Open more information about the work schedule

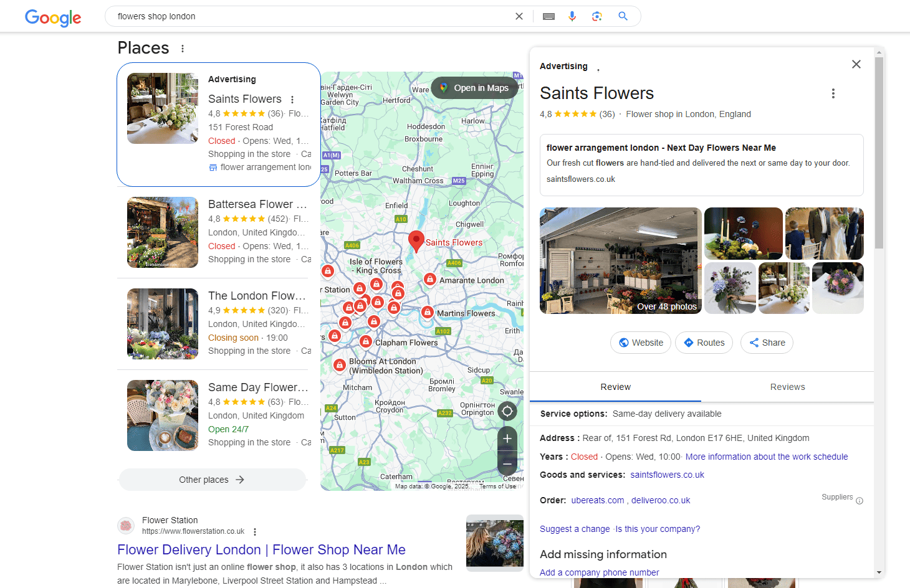click(767, 457)
